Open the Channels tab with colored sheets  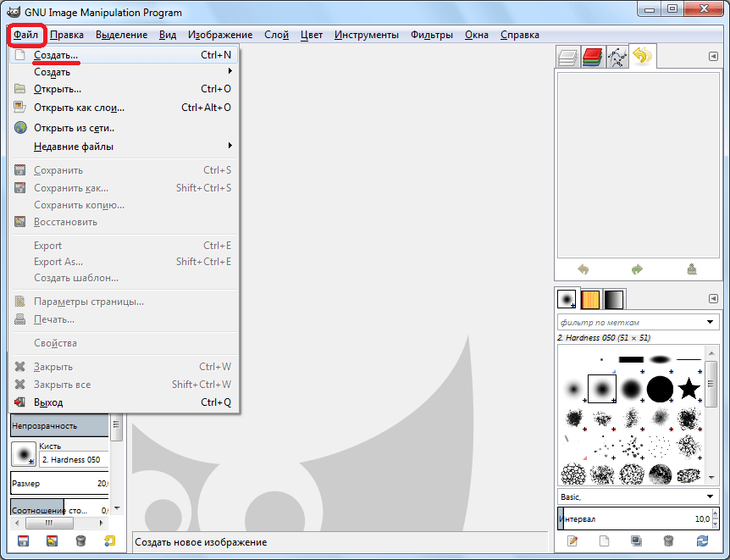coord(593,58)
